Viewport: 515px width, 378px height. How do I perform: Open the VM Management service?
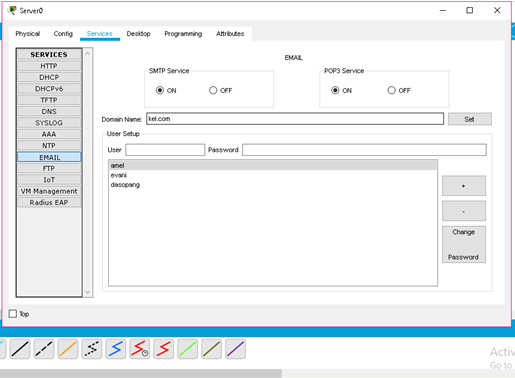[x=49, y=191]
